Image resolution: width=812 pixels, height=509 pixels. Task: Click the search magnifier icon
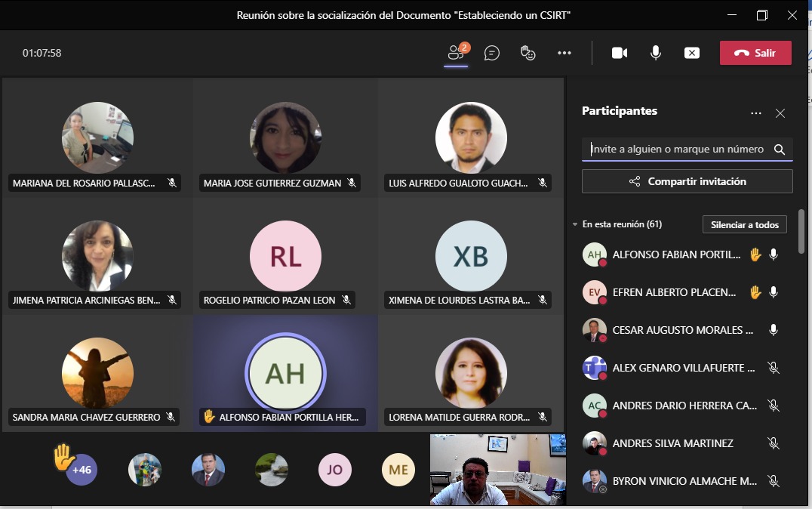pyautogui.click(x=780, y=150)
